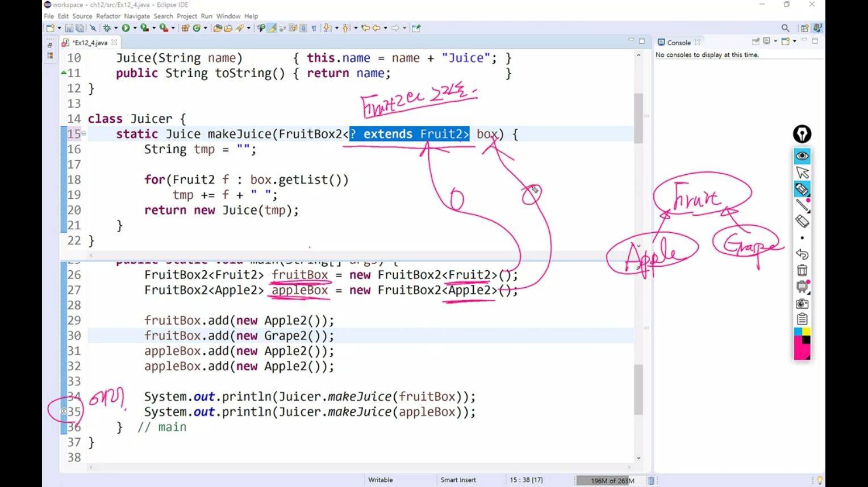This screenshot has width=868, height=487.
Task: Open the Window menu
Action: (228, 16)
